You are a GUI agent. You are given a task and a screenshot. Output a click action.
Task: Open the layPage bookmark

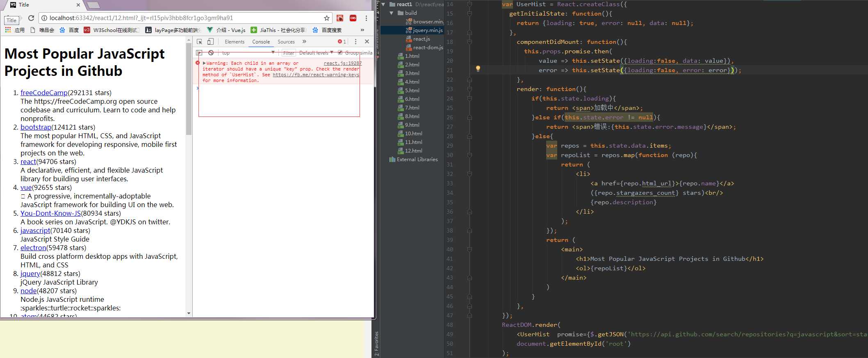tap(173, 30)
